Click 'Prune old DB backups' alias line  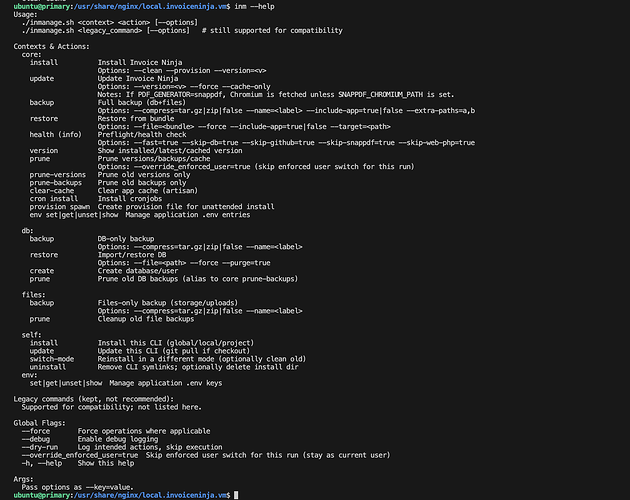tap(198, 279)
